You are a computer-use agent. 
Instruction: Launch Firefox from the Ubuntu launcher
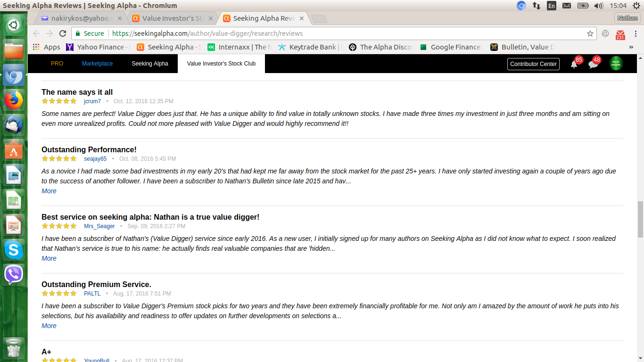[14, 100]
